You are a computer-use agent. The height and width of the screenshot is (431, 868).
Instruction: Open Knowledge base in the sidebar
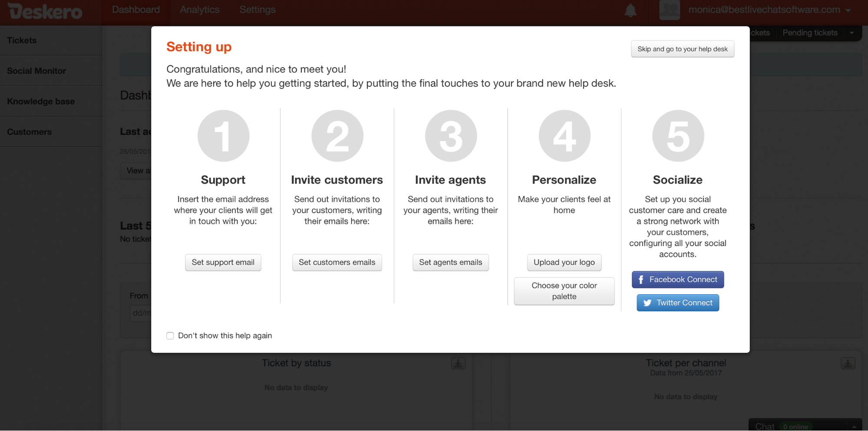click(x=51, y=101)
